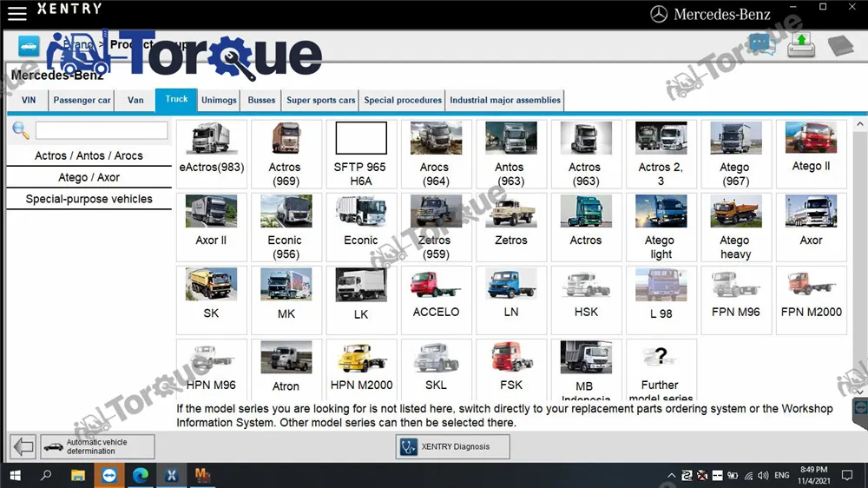Open Further model series question-mark tile
The width and height of the screenshot is (868, 488).
[661, 369]
